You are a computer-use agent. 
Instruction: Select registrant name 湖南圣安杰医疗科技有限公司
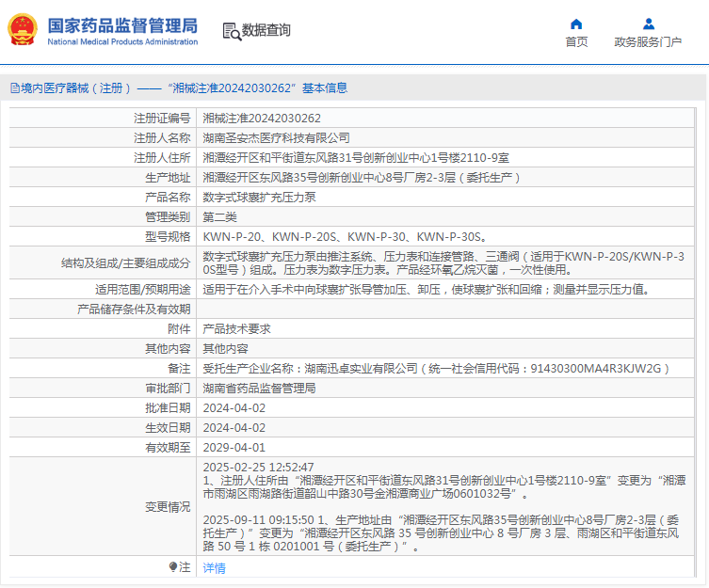click(276, 138)
